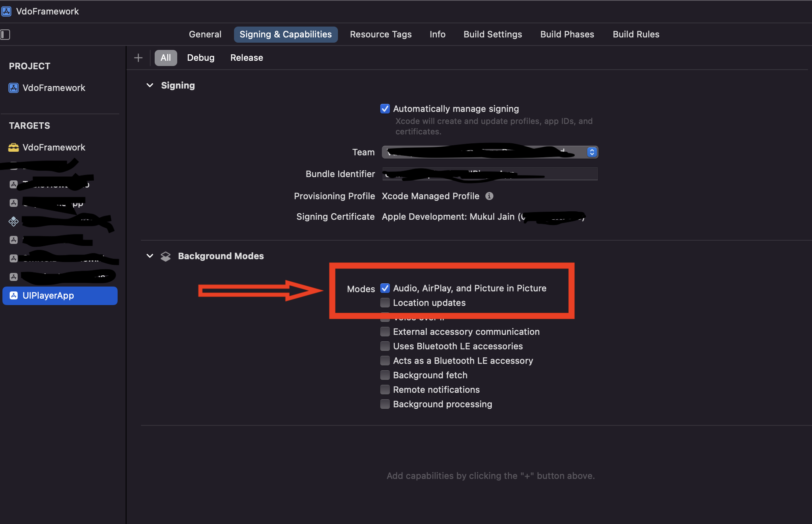
Task: Open Build Rules tab
Action: tap(636, 35)
